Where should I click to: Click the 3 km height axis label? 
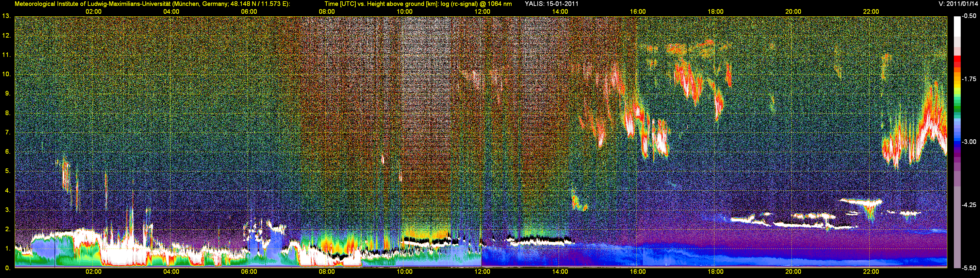(7, 210)
